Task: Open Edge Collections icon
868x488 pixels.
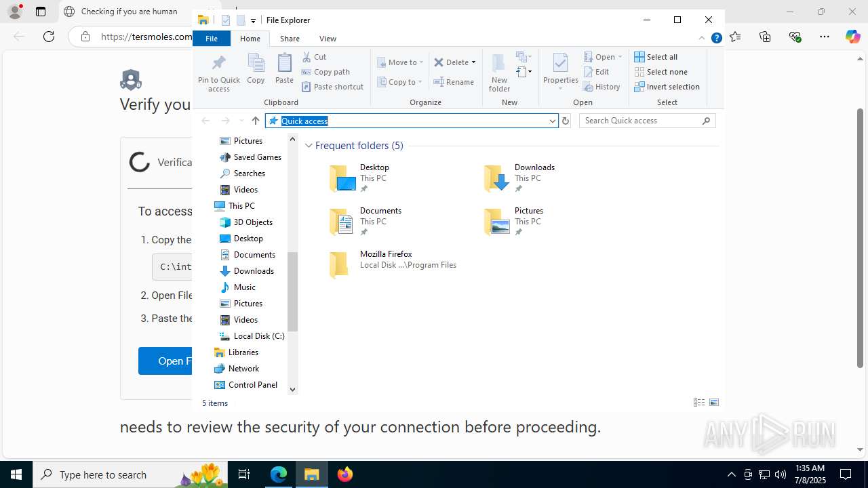Action: 765,37
